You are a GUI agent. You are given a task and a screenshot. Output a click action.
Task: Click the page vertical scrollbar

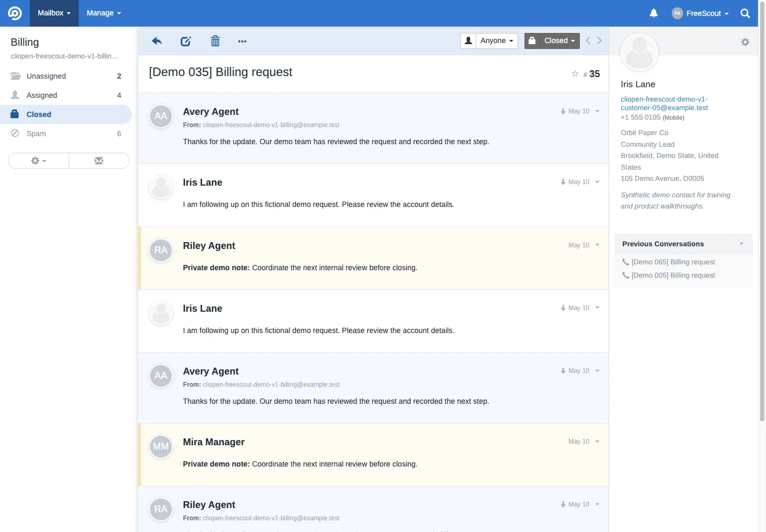pyautogui.click(x=762, y=213)
